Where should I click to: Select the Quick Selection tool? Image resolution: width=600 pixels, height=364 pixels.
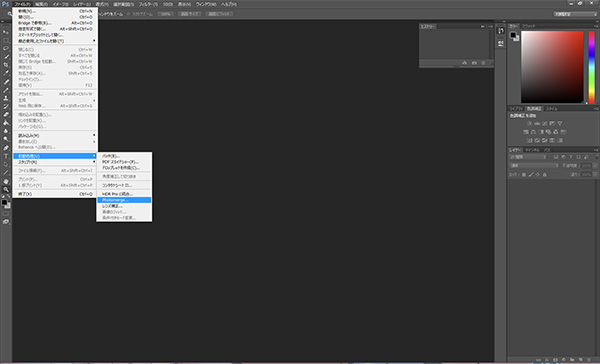point(6,57)
